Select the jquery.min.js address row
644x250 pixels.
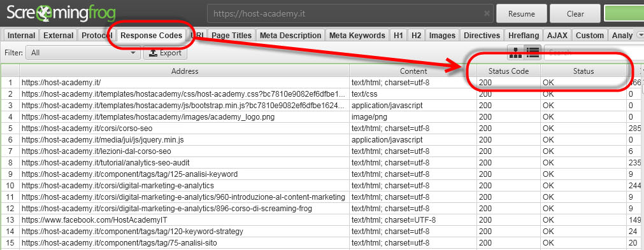click(185, 140)
